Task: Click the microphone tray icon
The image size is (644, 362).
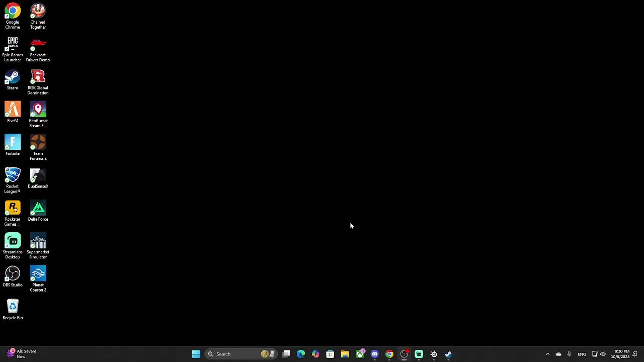Action: coord(569,354)
